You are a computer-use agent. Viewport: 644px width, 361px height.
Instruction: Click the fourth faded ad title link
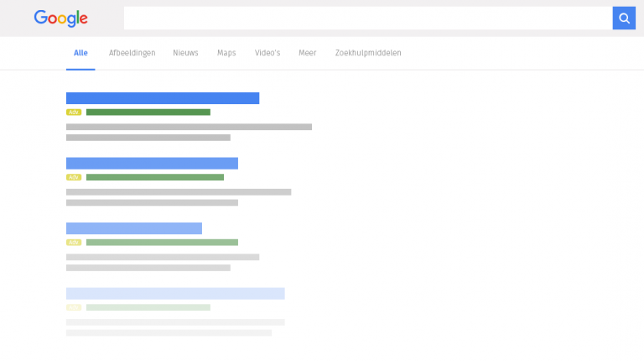(x=175, y=294)
